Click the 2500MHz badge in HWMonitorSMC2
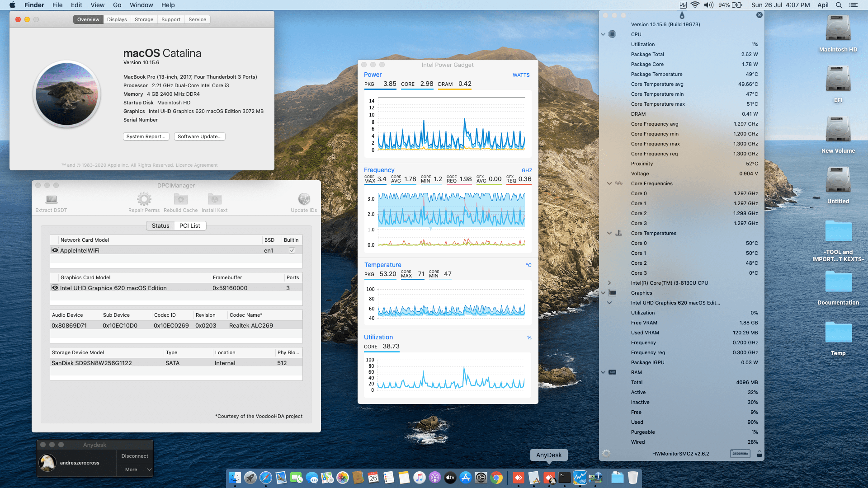The image size is (868, 488). tap(740, 454)
